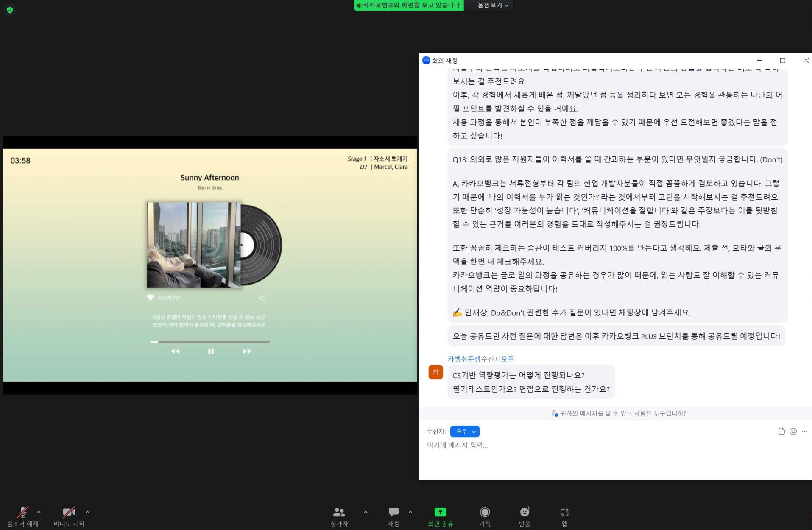Click the 필기테스트인가요 message line
Screen dimensions: 812x530
tap(531, 389)
